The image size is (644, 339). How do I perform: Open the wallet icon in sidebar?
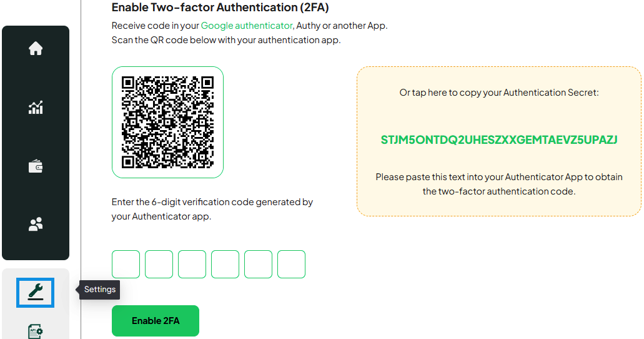(36, 166)
